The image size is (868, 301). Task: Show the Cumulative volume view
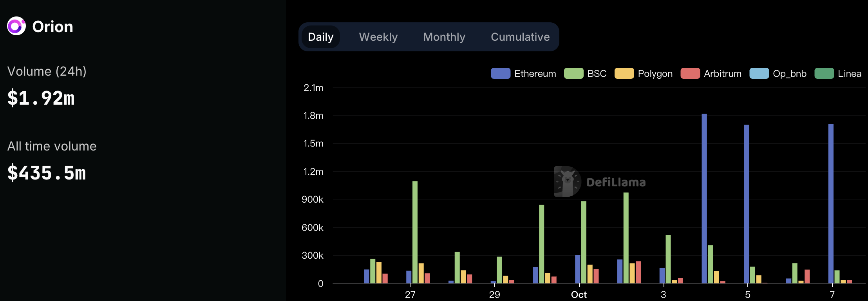coord(520,37)
